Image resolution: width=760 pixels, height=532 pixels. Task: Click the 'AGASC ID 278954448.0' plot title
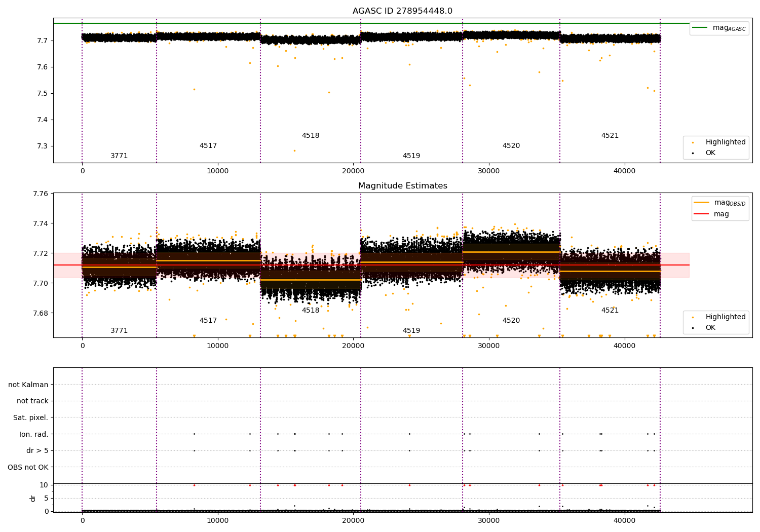click(x=402, y=11)
